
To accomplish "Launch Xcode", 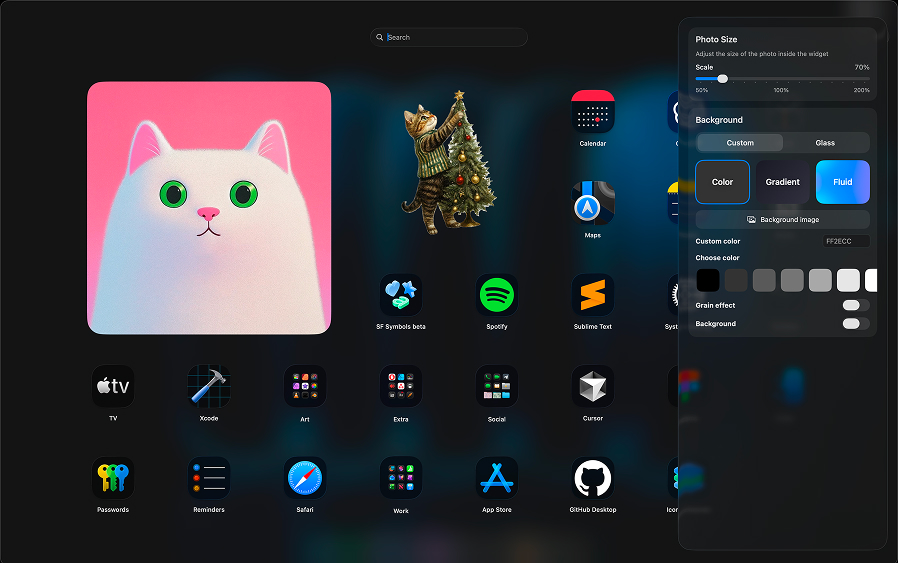I will click(x=209, y=387).
